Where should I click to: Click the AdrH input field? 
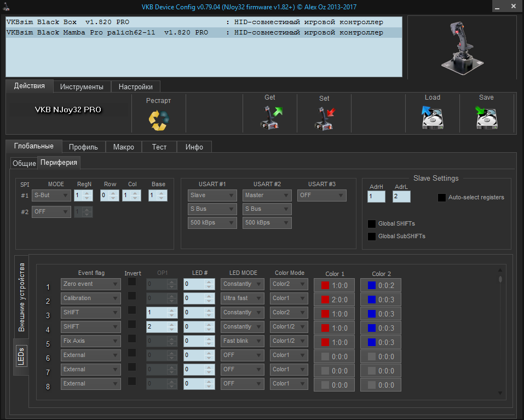pyautogui.click(x=376, y=197)
